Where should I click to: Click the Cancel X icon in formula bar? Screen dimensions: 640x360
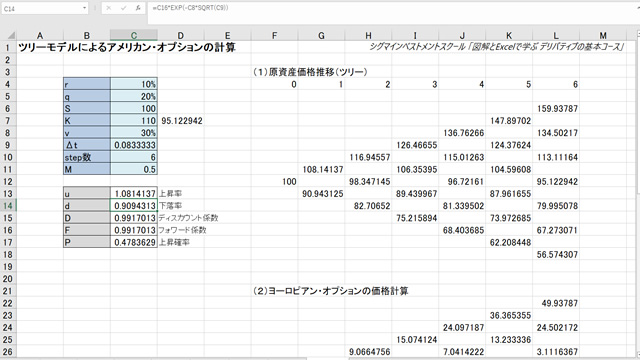pos(109,8)
